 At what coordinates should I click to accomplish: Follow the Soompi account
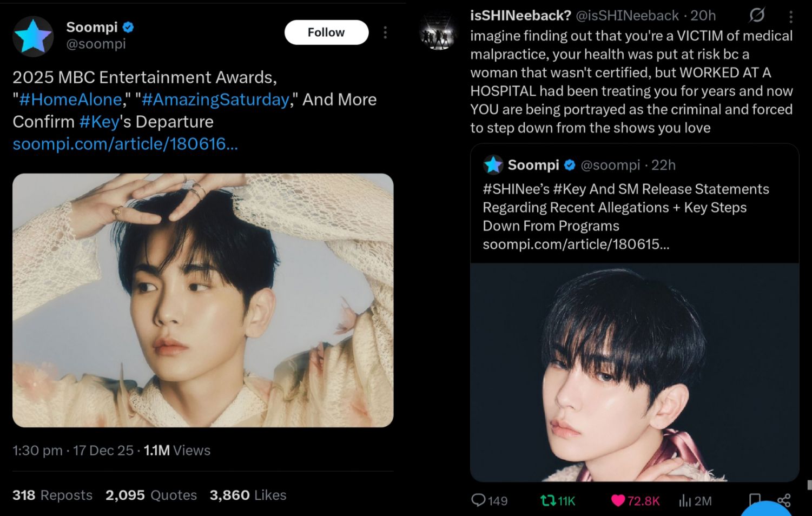[x=326, y=32]
